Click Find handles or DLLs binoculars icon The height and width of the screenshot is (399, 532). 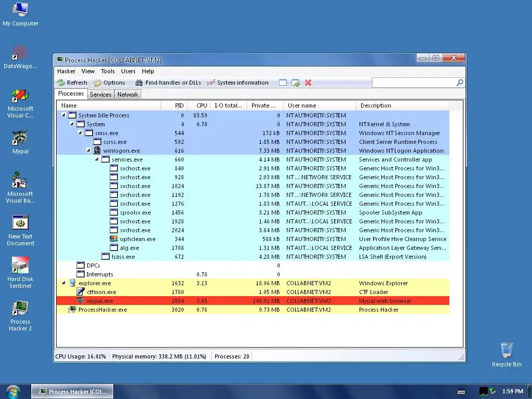[139, 83]
